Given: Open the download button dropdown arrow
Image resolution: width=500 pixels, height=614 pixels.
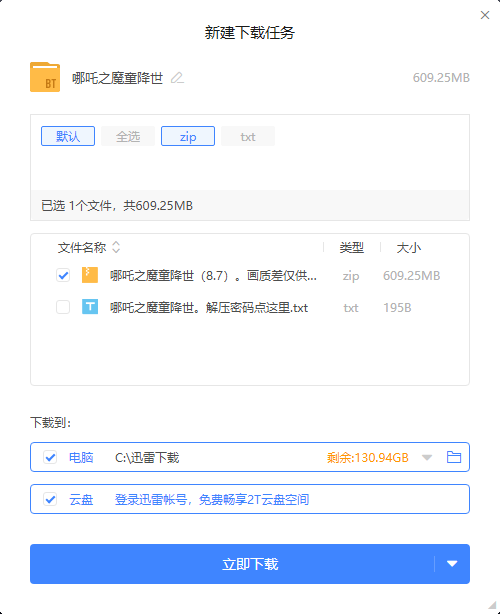Looking at the screenshot, I should tap(452, 564).
